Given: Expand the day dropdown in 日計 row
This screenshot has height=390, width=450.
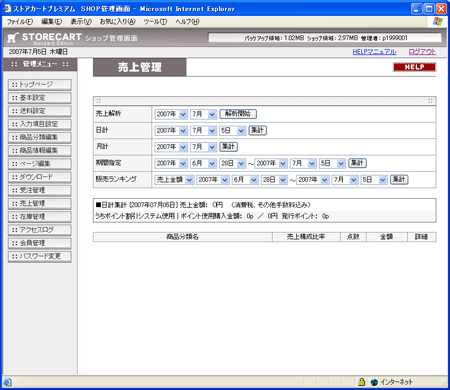Looking at the screenshot, I should pyautogui.click(x=233, y=130).
